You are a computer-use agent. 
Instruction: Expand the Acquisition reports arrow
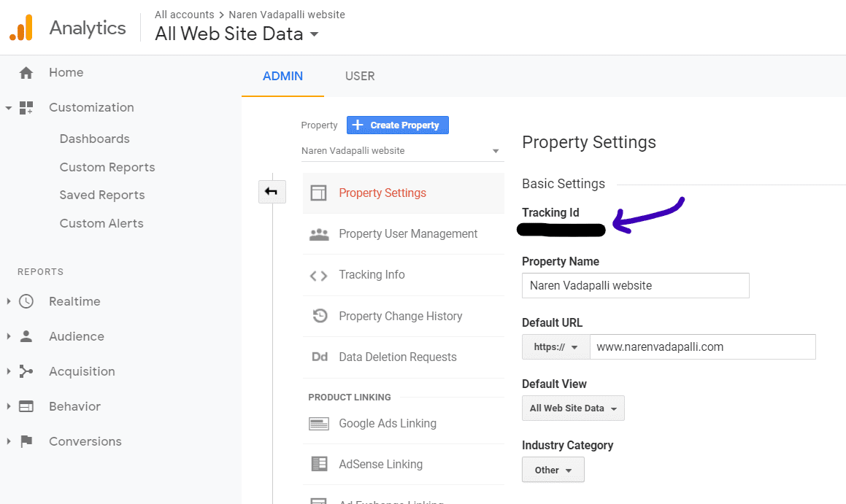[9, 371]
